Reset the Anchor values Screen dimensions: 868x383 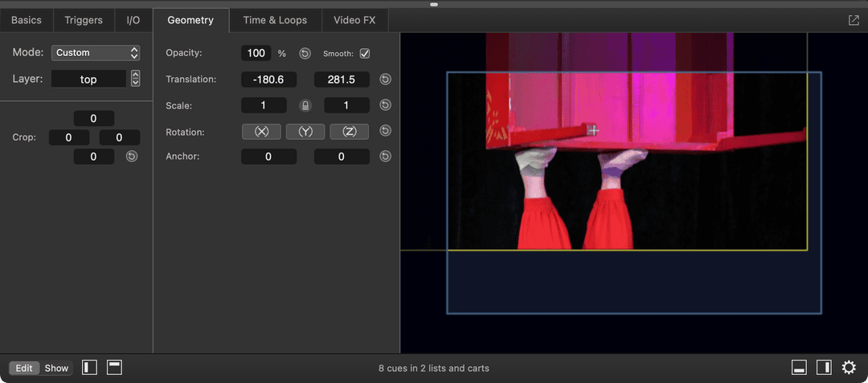click(385, 157)
